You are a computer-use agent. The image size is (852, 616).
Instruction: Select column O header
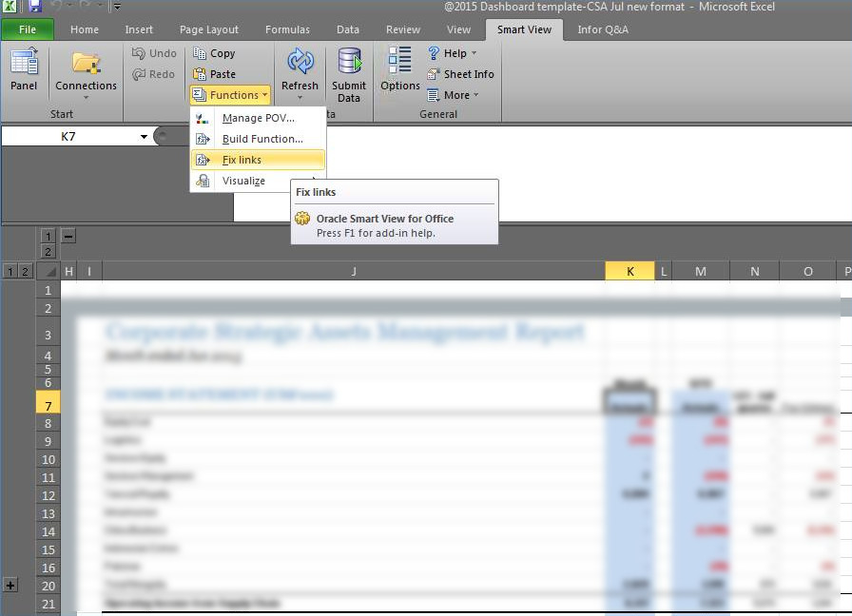click(x=807, y=271)
